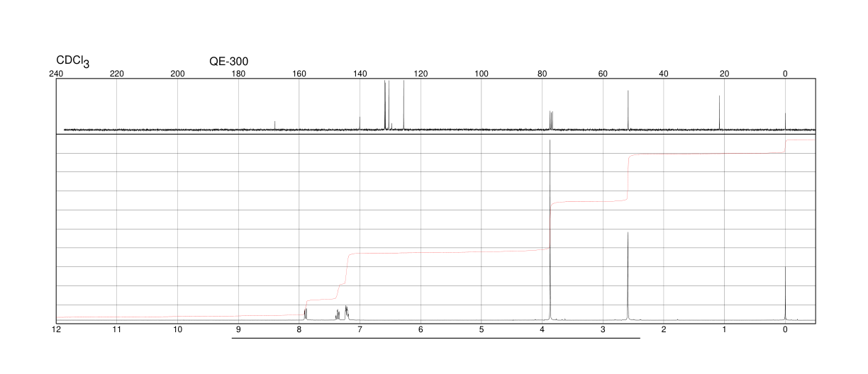Select the 0 label on the carbon top axis
868x374 pixels.
click(x=785, y=74)
